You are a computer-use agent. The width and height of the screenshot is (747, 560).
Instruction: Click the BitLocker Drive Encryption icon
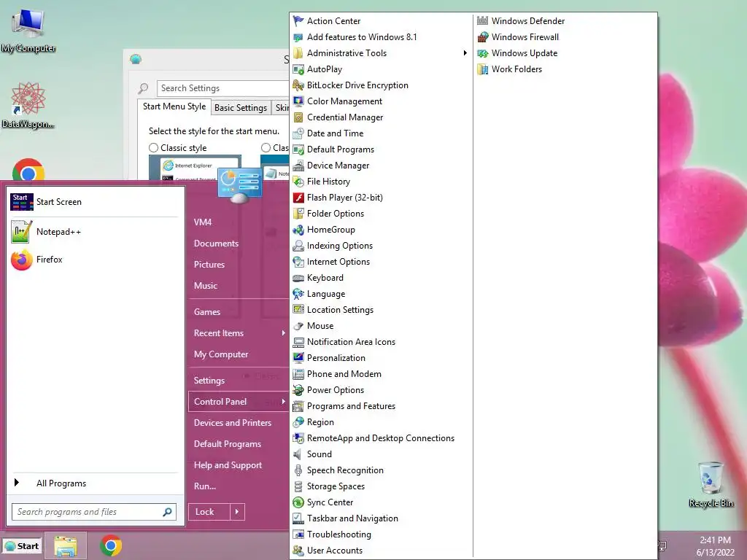click(x=298, y=85)
